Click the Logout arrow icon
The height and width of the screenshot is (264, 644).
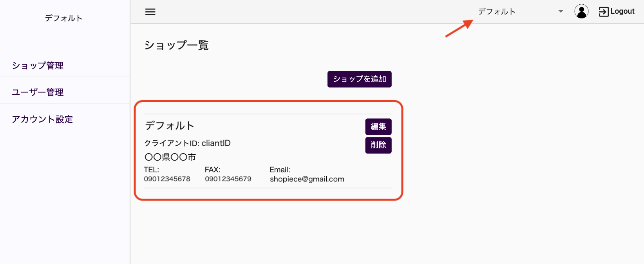click(604, 12)
